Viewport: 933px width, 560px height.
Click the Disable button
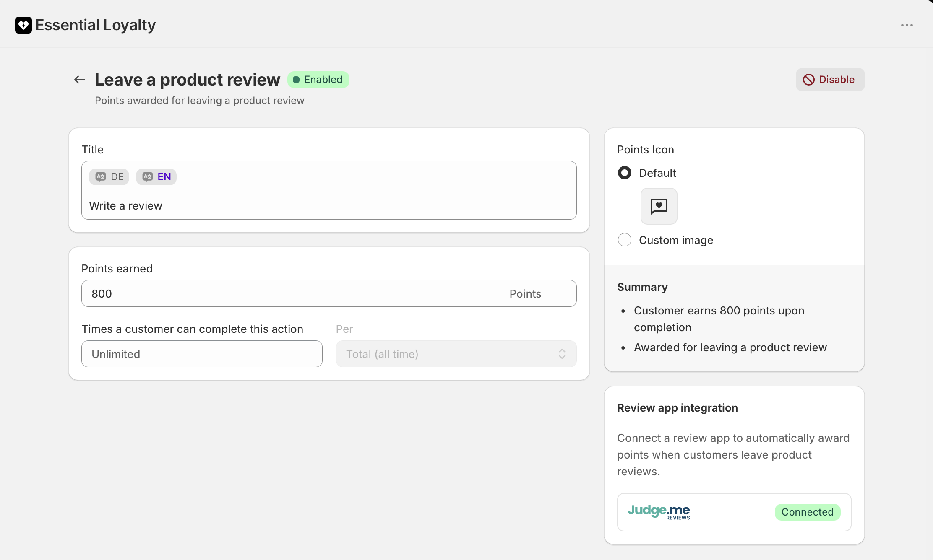point(830,80)
